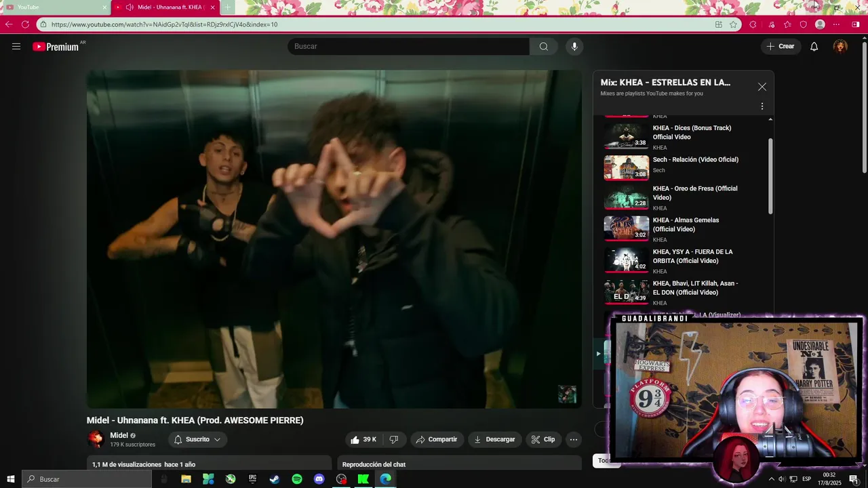Image resolution: width=868 pixels, height=488 pixels.
Task: Open Discord from the taskbar
Action: coord(319,479)
